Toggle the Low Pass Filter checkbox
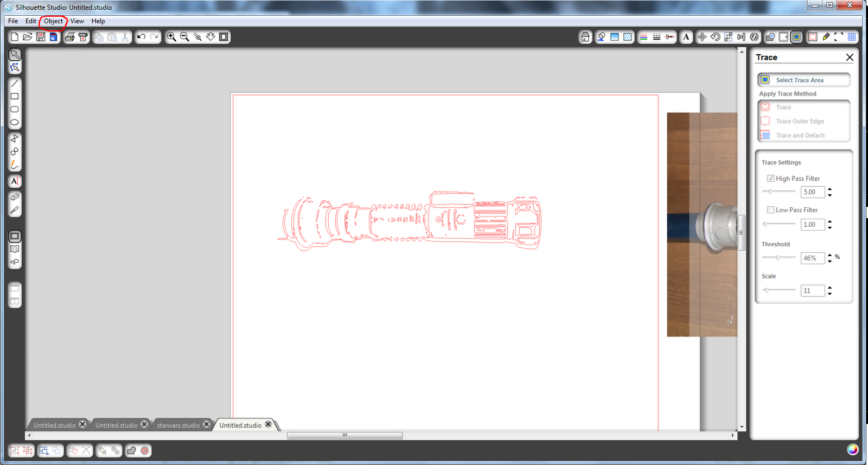Image resolution: width=868 pixels, height=465 pixels. click(x=770, y=210)
